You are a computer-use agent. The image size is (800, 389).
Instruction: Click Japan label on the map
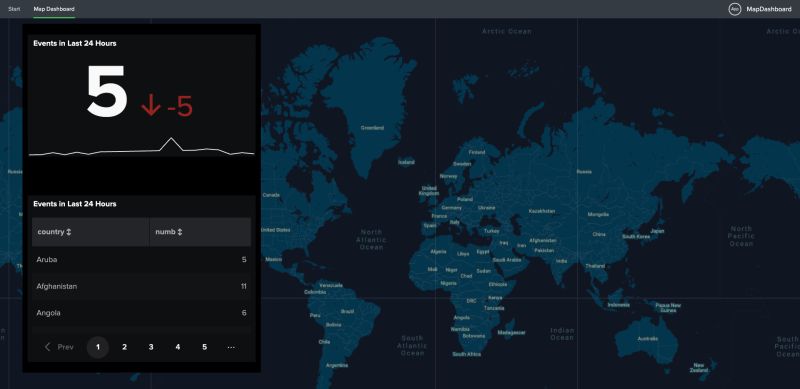tap(658, 231)
